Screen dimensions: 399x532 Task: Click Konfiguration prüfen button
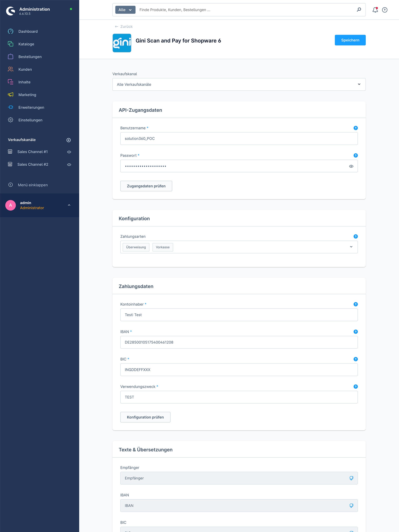(x=145, y=417)
